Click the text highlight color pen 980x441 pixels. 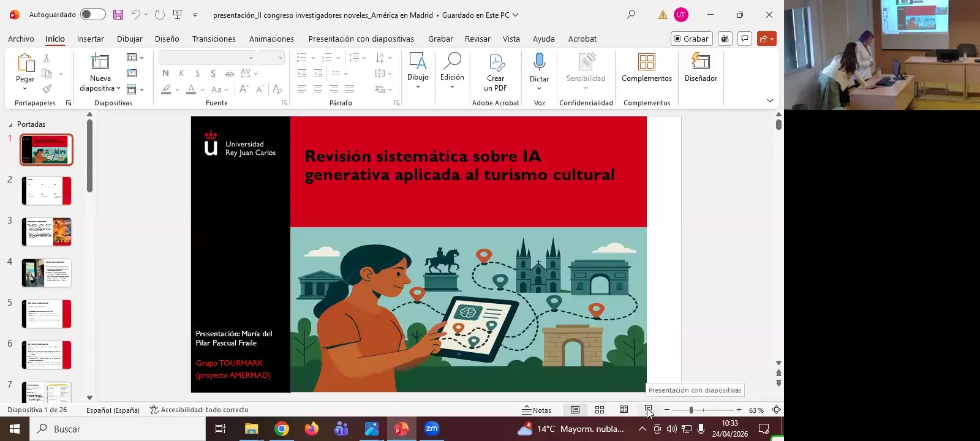click(x=166, y=89)
